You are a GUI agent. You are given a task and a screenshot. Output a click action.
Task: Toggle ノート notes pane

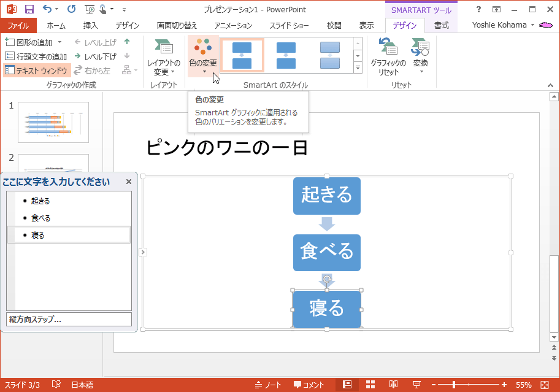click(268, 385)
